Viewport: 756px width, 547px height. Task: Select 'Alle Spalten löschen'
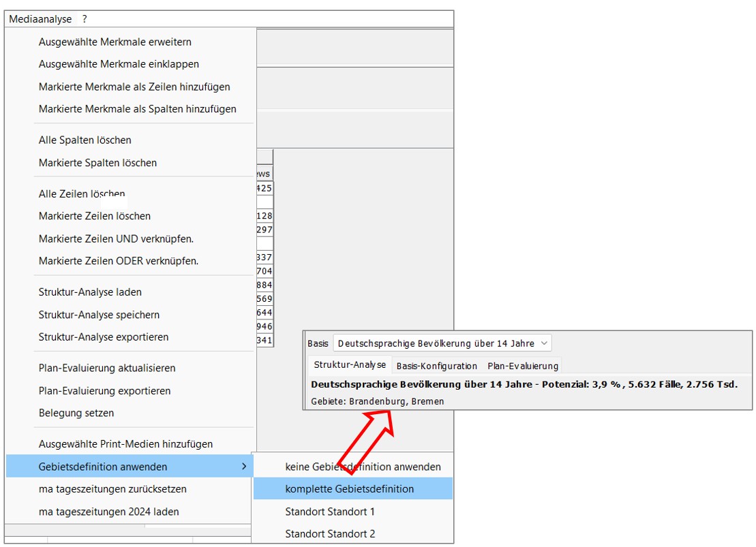point(85,140)
